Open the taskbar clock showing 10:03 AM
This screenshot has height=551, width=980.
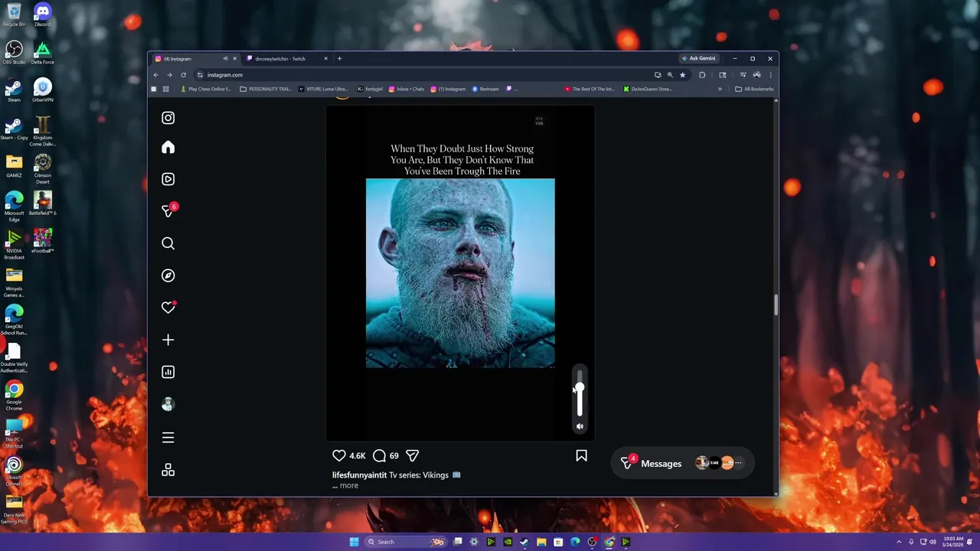(x=954, y=542)
